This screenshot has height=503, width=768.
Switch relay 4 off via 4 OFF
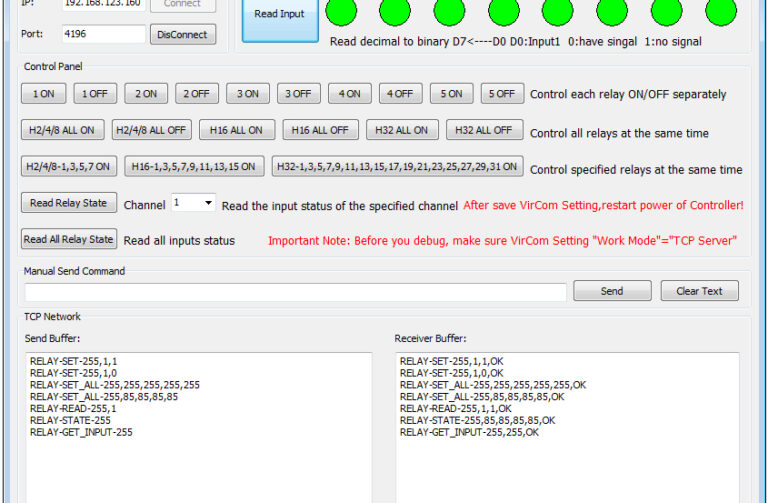pos(401,94)
